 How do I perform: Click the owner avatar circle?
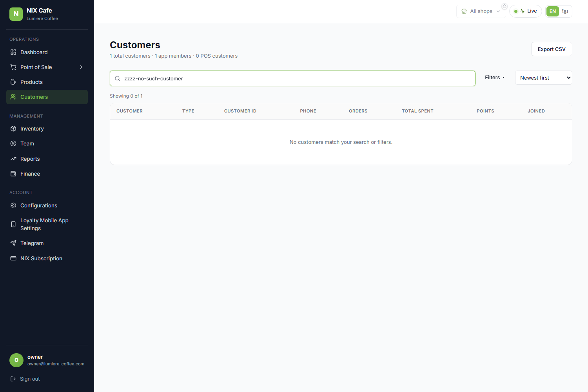16,360
